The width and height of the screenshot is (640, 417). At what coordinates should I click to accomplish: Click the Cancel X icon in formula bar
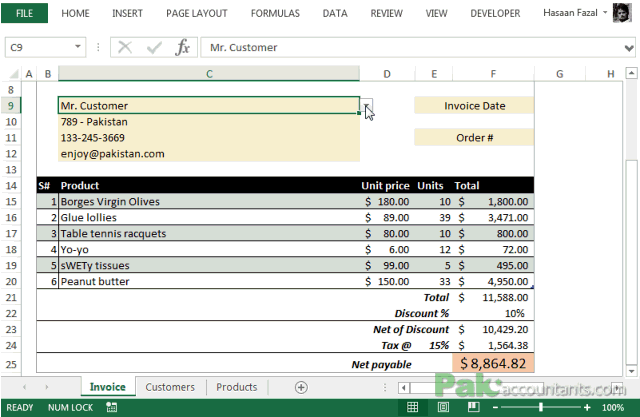[x=125, y=47]
